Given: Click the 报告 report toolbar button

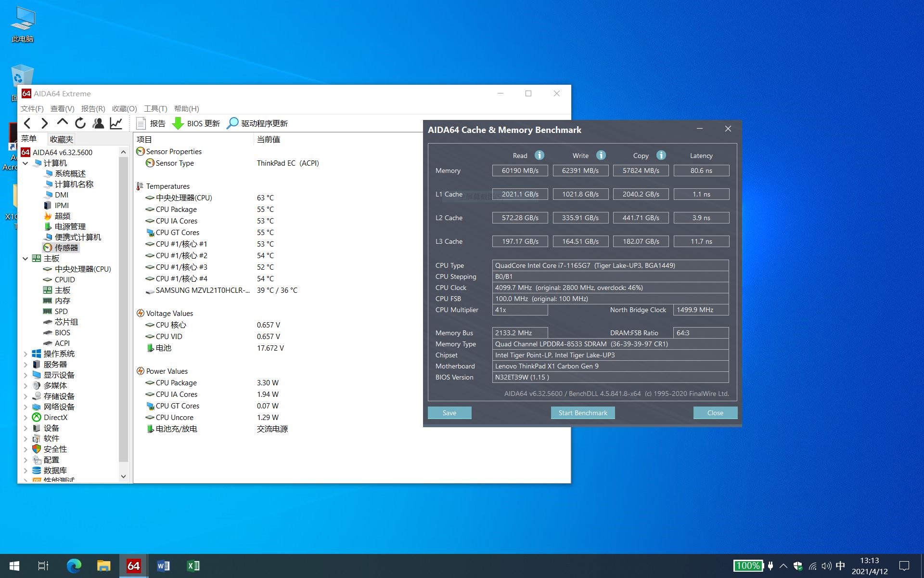Looking at the screenshot, I should (151, 123).
